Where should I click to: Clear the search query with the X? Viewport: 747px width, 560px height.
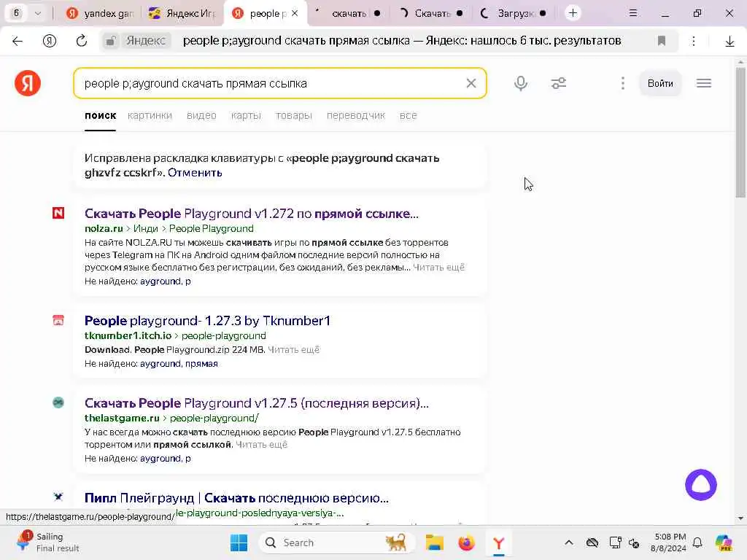click(471, 83)
